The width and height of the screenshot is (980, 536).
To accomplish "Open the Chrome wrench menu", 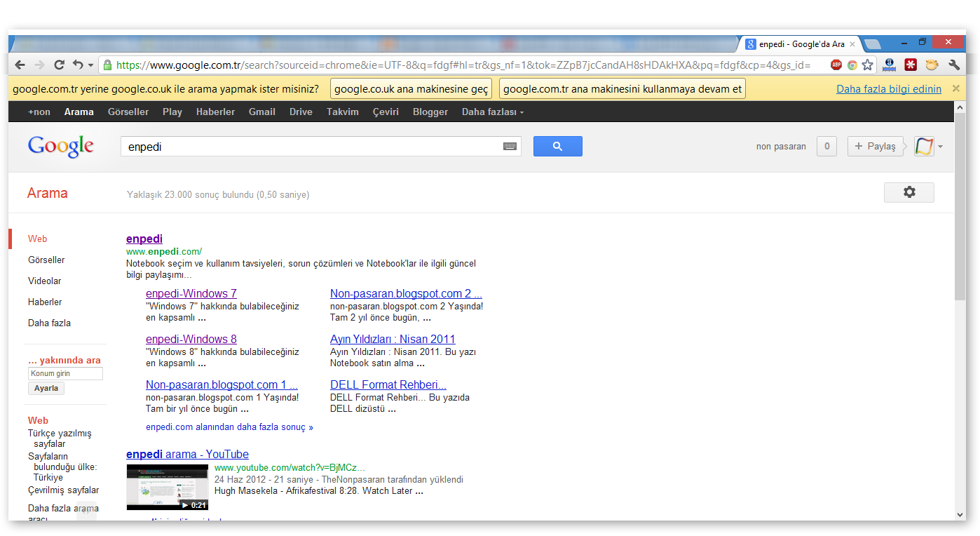I will point(953,65).
